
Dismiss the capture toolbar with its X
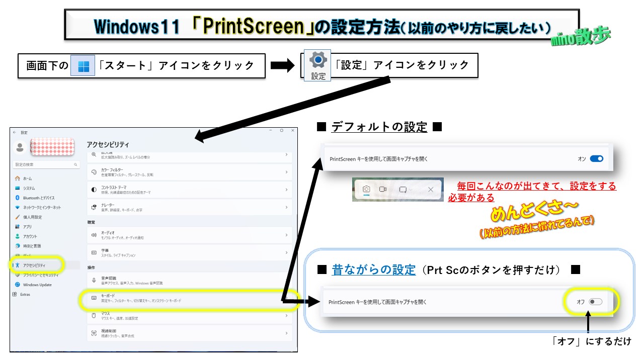430,190
